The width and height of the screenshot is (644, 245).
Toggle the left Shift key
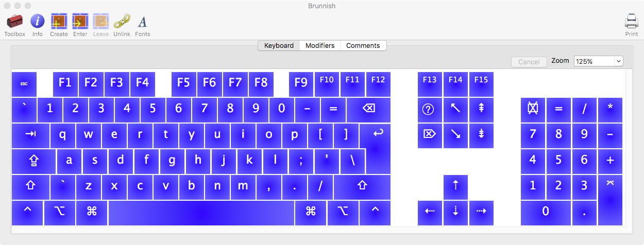[x=30, y=186]
